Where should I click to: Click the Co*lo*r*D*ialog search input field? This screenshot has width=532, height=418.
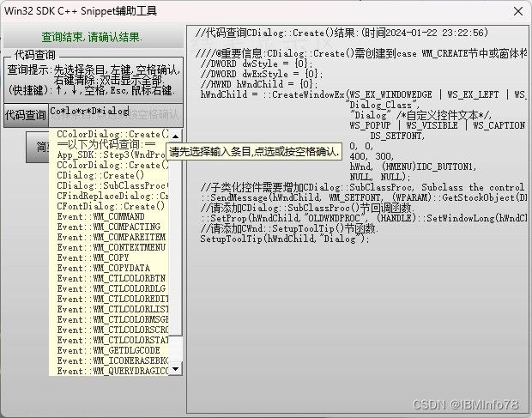(x=116, y=115)
